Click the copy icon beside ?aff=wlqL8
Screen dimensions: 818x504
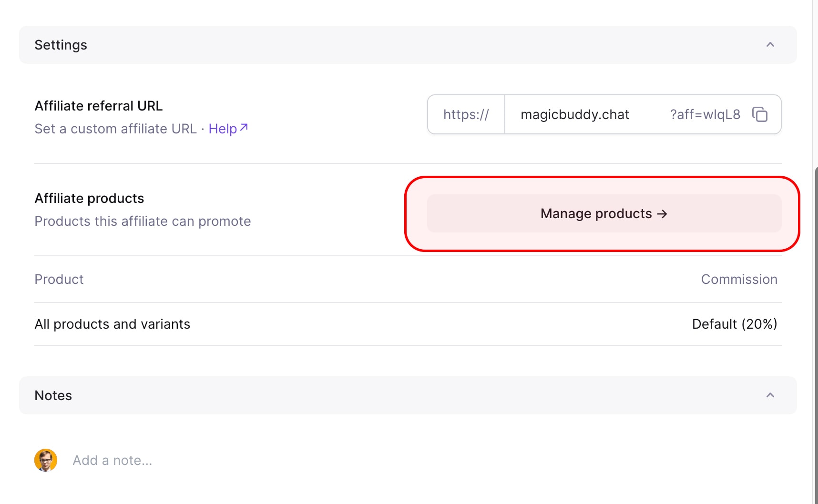tap(761, 114)
